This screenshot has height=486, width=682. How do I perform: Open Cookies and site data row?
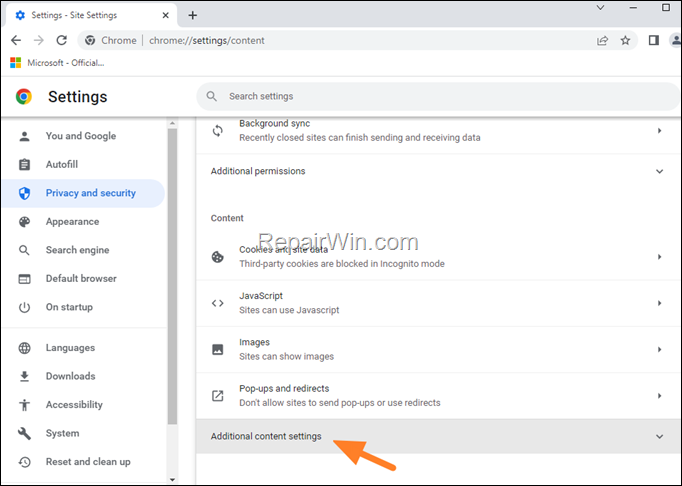[438, 257]
